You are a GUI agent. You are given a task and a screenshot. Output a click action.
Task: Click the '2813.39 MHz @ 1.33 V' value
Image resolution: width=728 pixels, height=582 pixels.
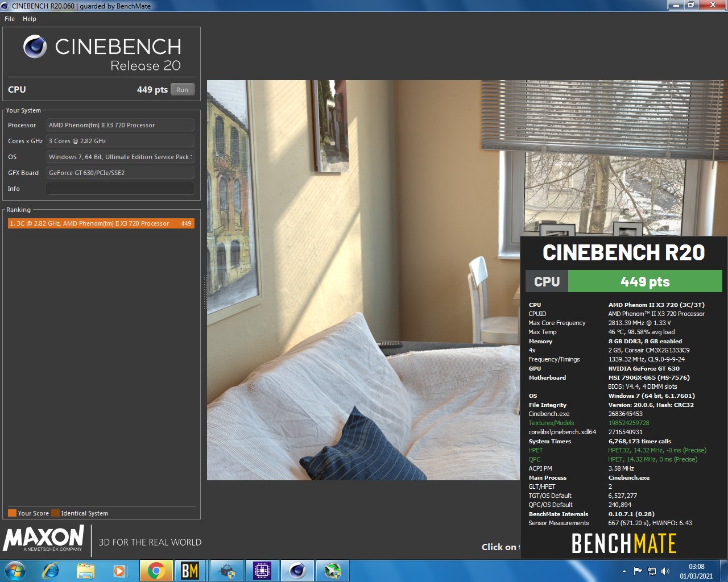point(639,323)
